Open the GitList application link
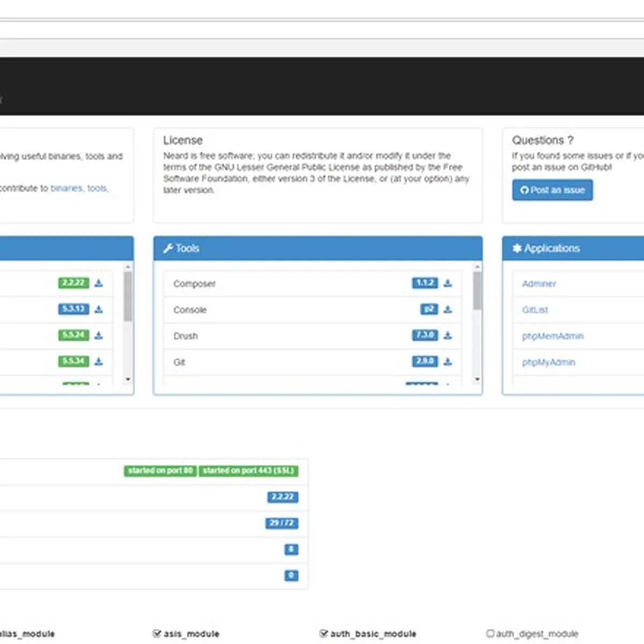Viewport: 644px width, 644px height. 535,310
